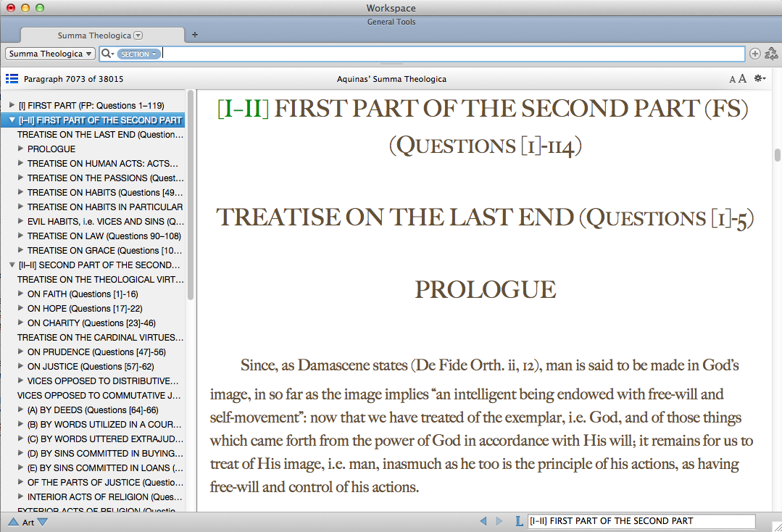Open the display settings gear menu

click(x=760, y=78)
